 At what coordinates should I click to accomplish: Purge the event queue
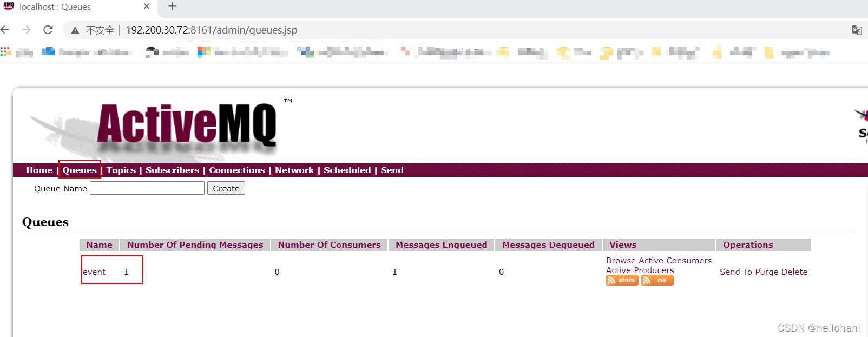(x=767, y=272)
